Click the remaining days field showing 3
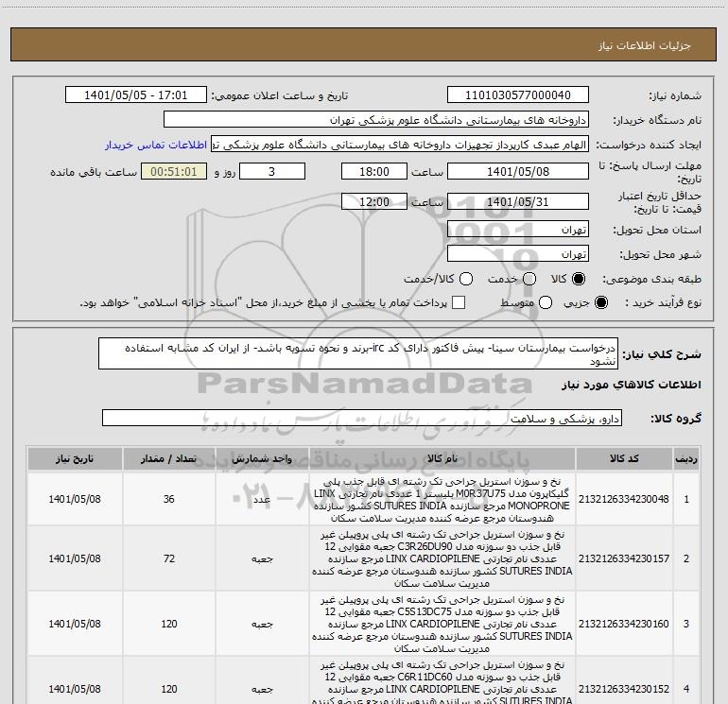The width and height of the screenshot is (728, 704). (x=272, y=171)
